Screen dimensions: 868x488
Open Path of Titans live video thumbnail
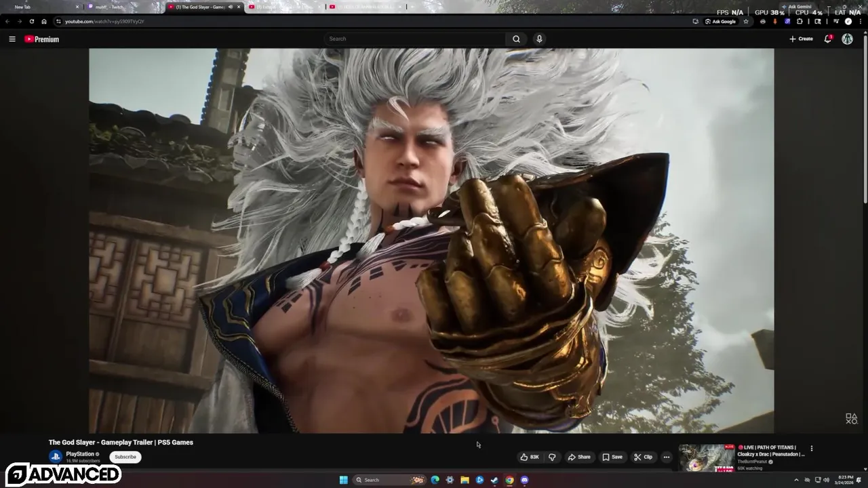[x=707, y=457]
